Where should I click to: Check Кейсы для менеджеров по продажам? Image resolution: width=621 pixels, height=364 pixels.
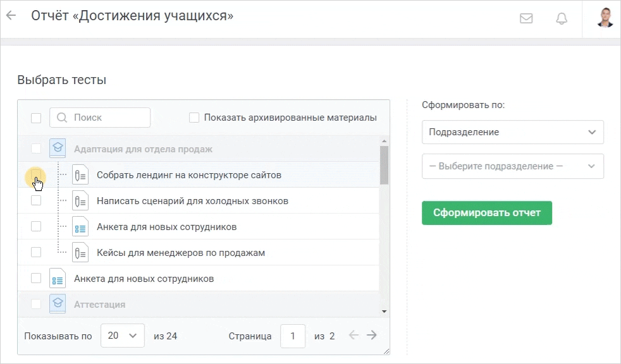36,252
